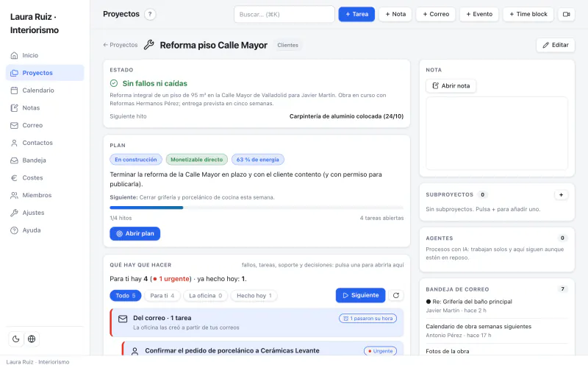This screenshot has height=368, width=588.
Task: Create a new task with + Tarea
Action: tap(356, 14)
